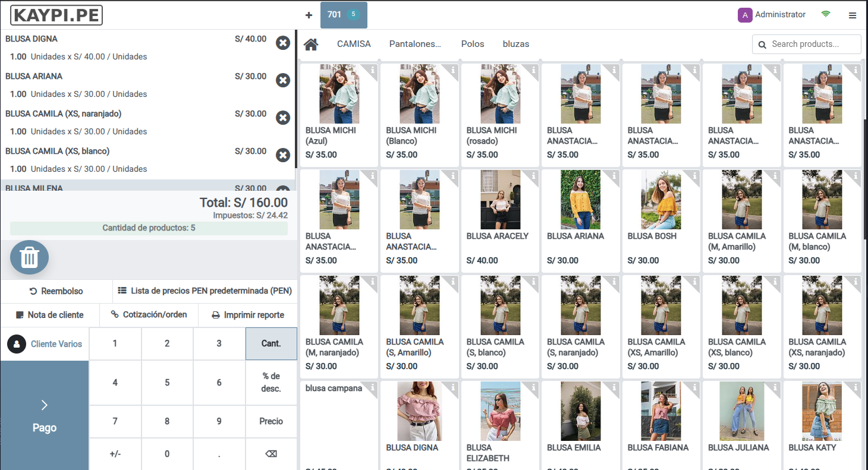Click numpad key 1
Screen dimensions: 868x470
[115, 343]
